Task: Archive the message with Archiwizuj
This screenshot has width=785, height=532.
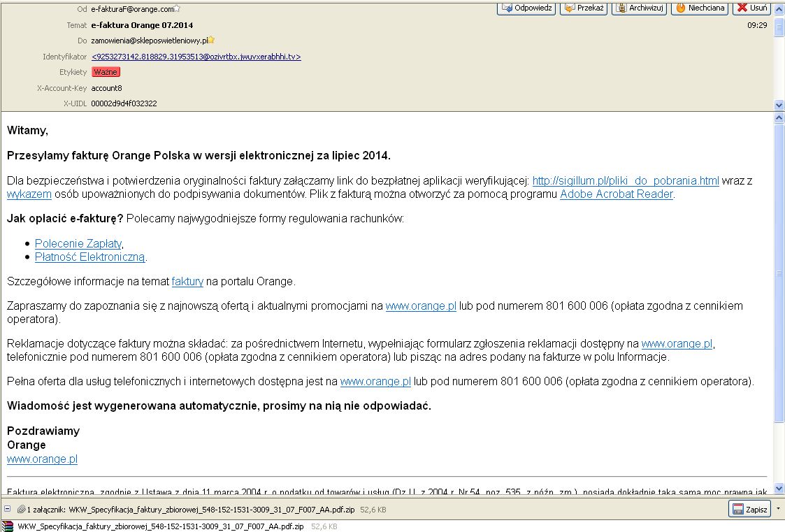Action: [x=640, y=8]
